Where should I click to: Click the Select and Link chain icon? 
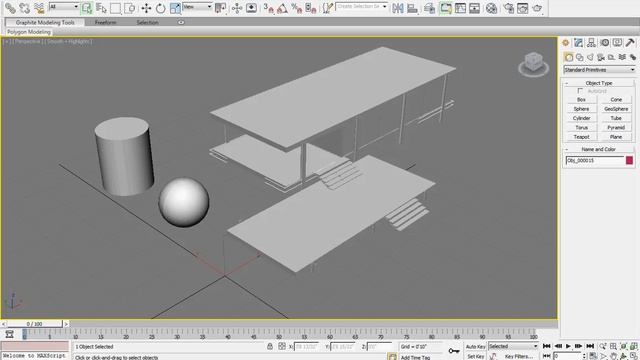(x=10, y=8)
